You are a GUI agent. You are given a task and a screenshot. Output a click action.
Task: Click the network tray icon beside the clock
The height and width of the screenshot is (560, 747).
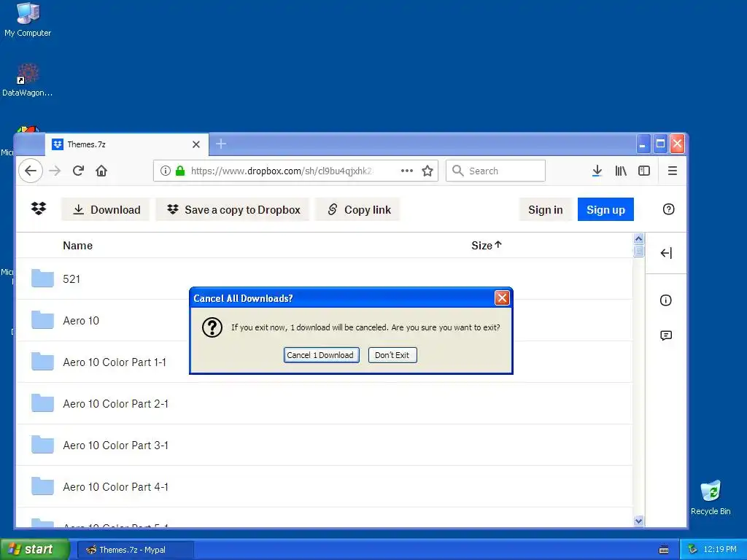pyautogui.click(x=693, y=549)
